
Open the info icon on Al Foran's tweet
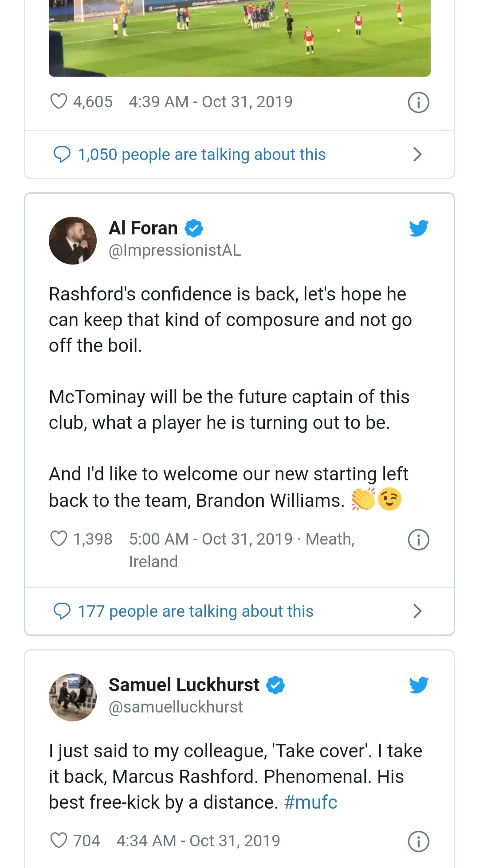pos(418,539)
